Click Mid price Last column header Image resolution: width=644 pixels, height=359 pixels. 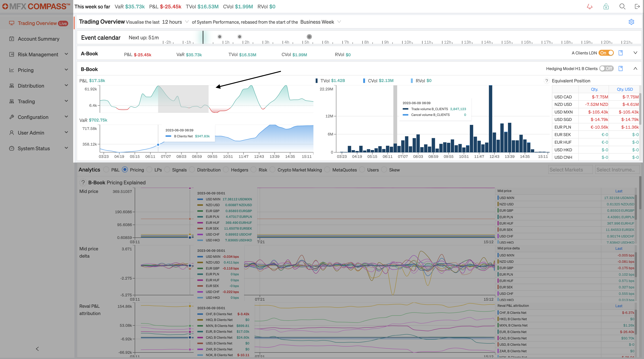coord(619,191)
